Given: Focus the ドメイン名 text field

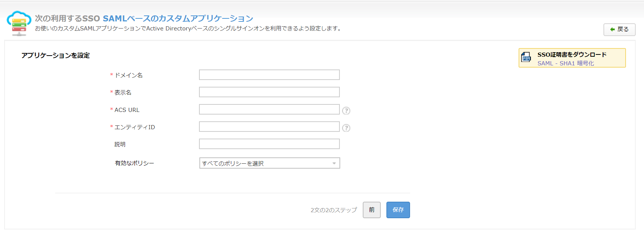Looking at the screenshot, I should (x=269, y=75).
